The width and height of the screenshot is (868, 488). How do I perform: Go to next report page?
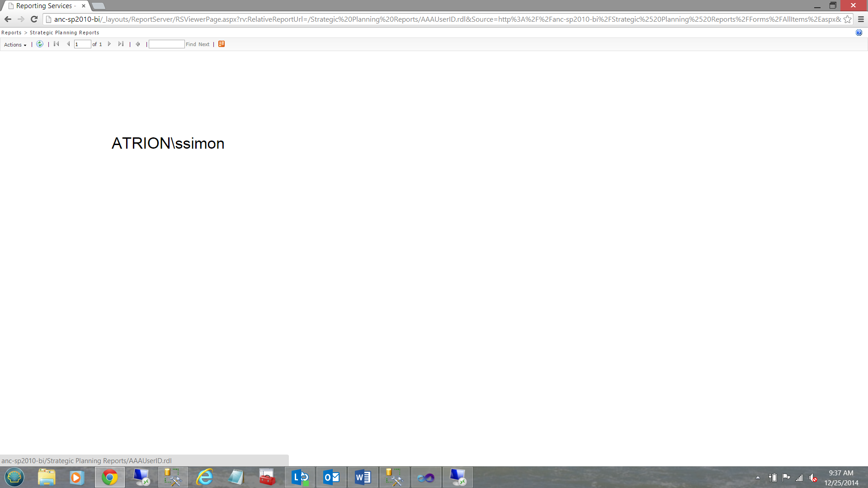pyautogui.click(x=109, y=44)
